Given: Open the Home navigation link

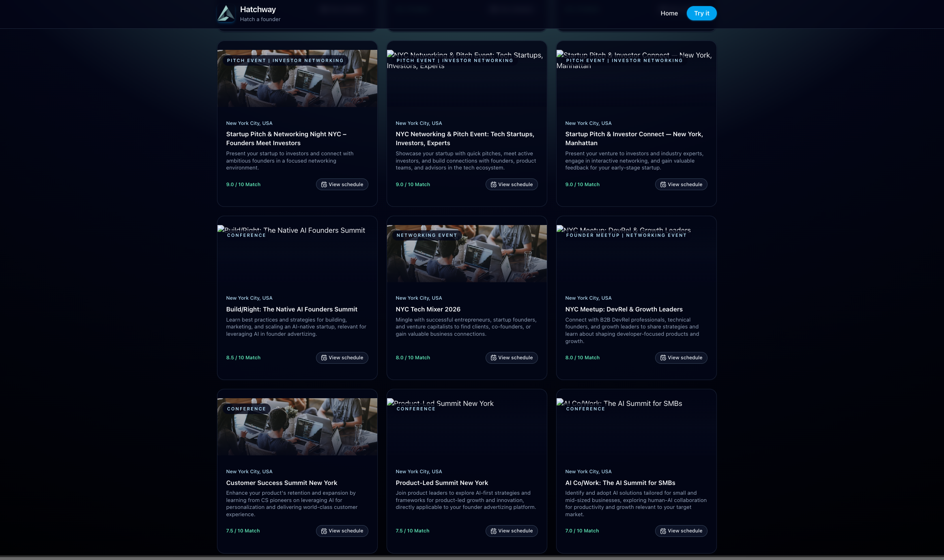Looking at the screenshot, I should click(x=669, y=13).
